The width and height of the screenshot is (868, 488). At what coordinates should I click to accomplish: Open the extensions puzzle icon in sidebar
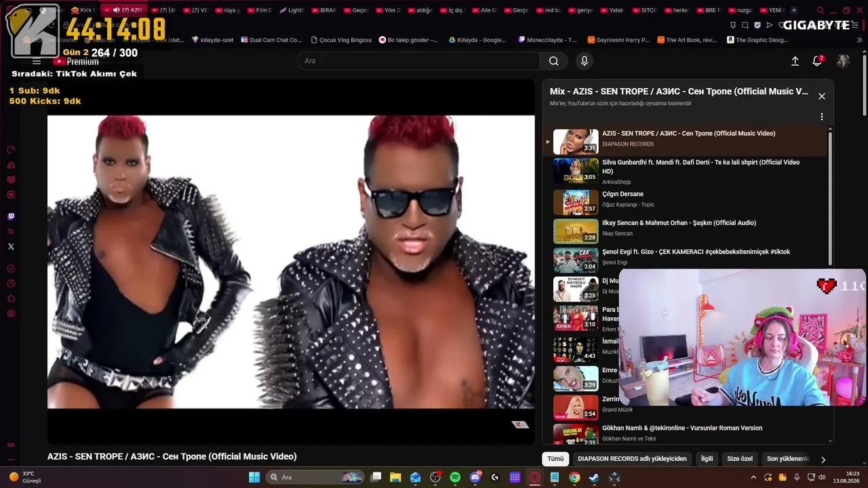coord(11,299)
